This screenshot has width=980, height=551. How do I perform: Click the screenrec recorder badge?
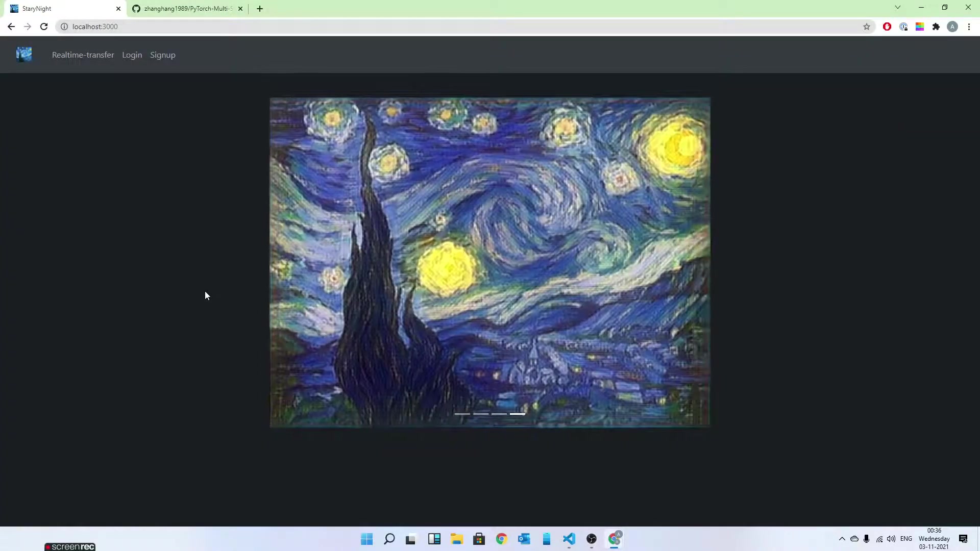click(x=70, y=546)
